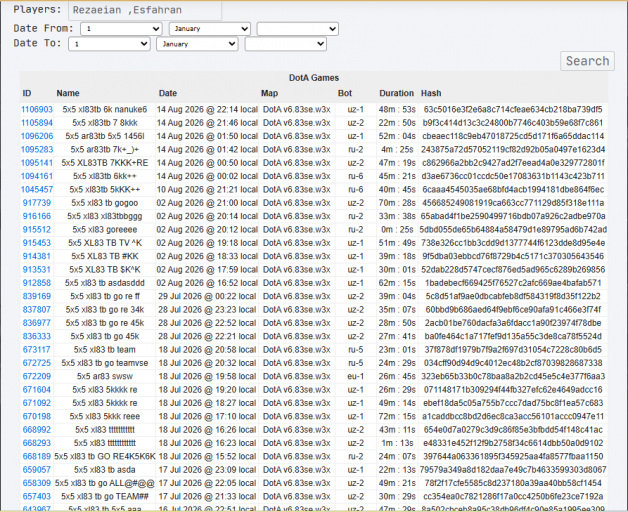Select game name '5x5 ar83 swsw'
Viewport: 628px width, 512px height.
(105, 376)
